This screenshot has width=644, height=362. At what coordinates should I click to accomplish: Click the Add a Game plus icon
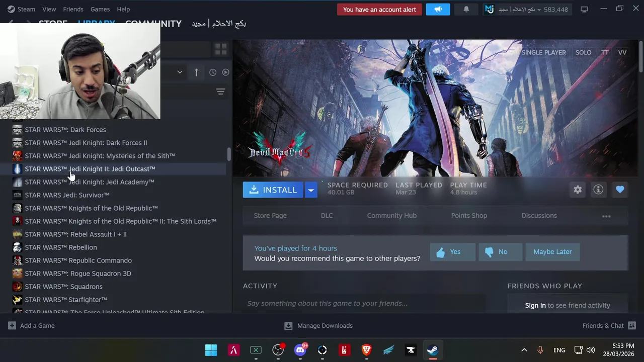[12, 325]
